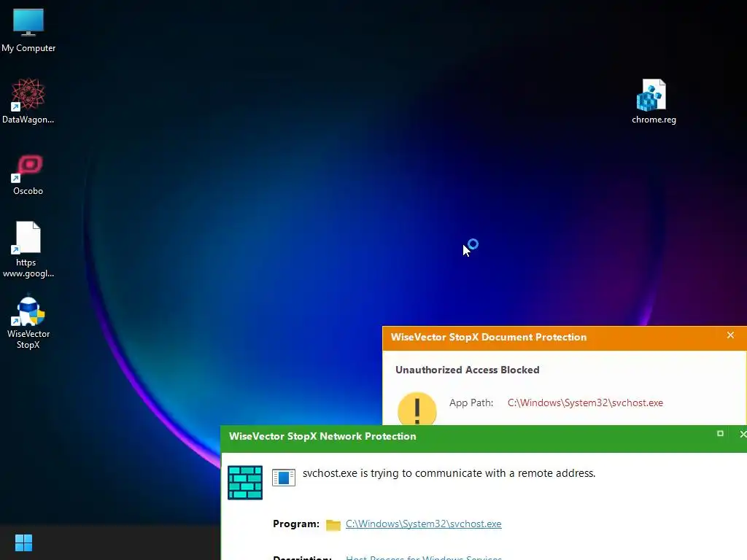Image resolution: width=747 pixels, height=560 pixels.
Task: Click the remote address warning message
Action: [x=449, y=473]
